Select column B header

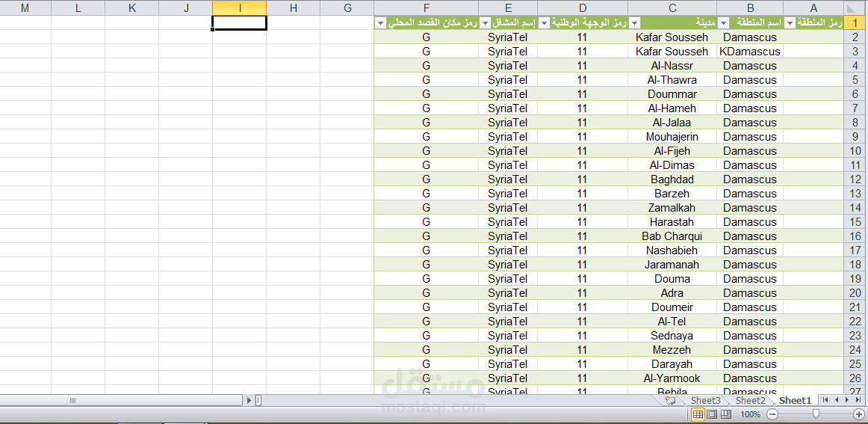pos(750,7)
